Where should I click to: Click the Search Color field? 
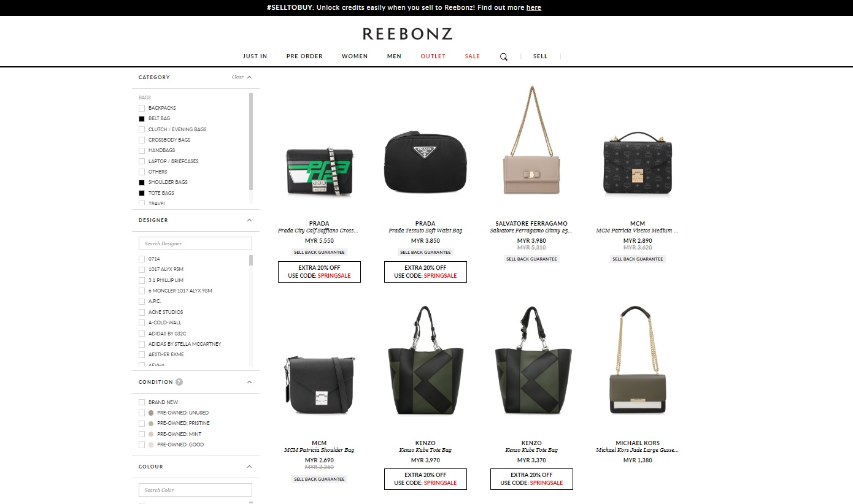[195, 490]
